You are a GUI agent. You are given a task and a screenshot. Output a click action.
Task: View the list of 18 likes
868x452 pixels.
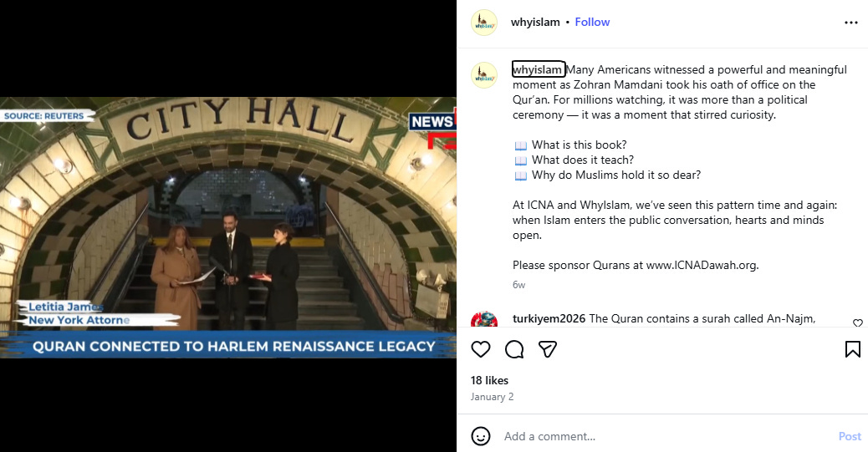pos(489,380)
